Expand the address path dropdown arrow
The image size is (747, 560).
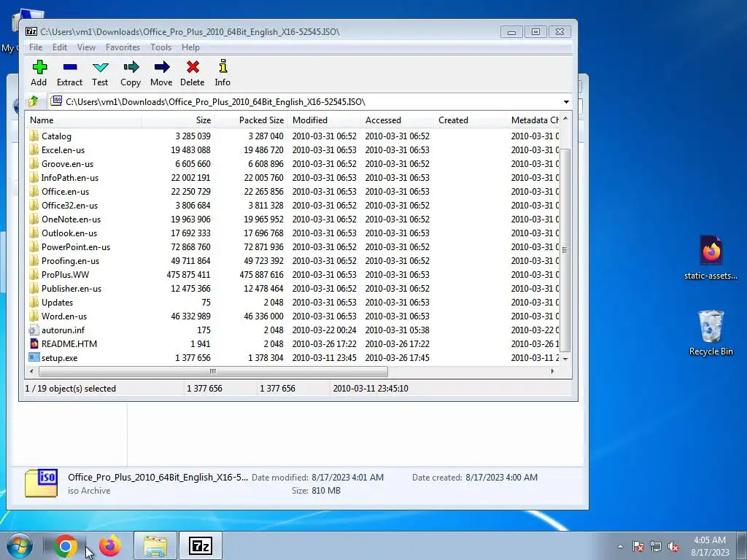[x=566, y=102]
